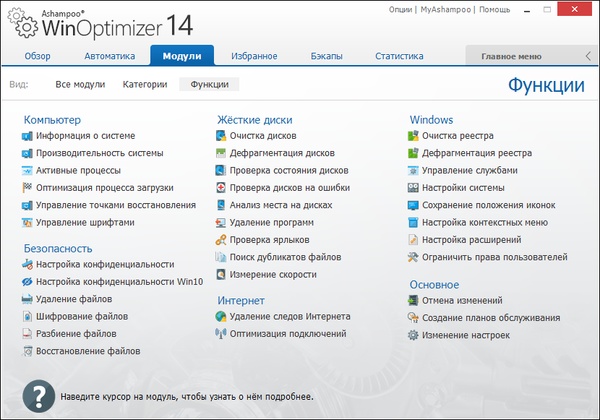The image size is (600, 420).
Task: Click the Шифрование файлов icon
Action: point(27,316)
